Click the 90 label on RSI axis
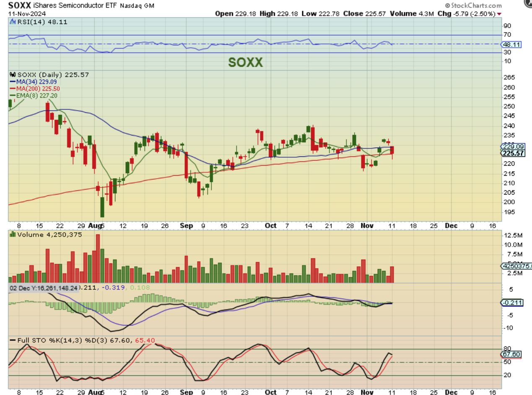532x395 pixels. (508, 26)
